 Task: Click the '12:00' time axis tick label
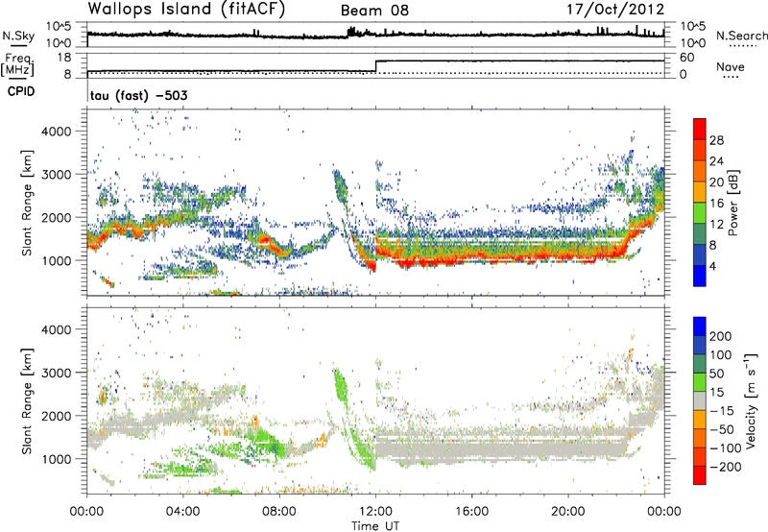click(375, 512)
